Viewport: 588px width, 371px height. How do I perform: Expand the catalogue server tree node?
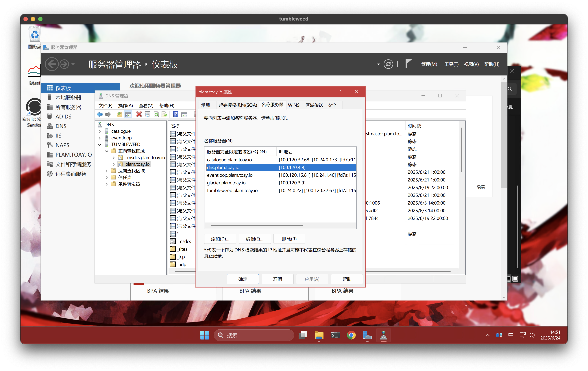click(x=100, y=131)
